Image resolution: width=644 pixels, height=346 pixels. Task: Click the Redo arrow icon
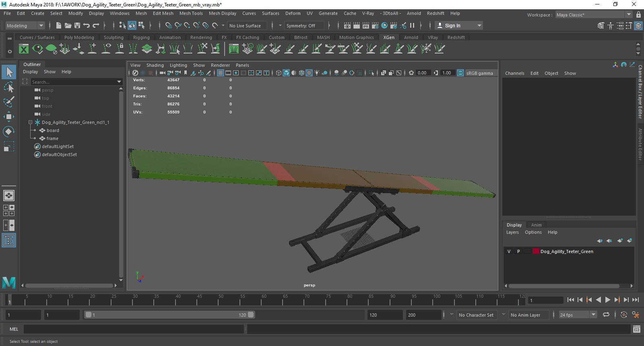click(x=96, y=25)
